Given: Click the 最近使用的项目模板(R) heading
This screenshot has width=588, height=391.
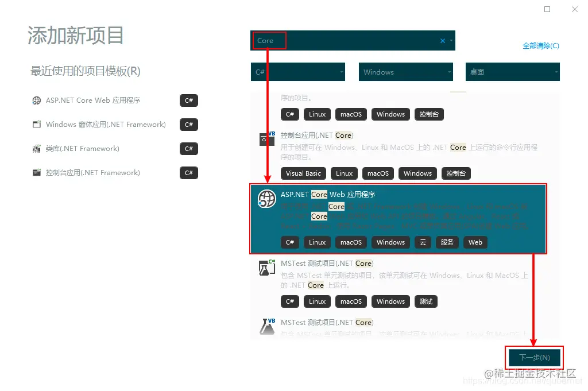Looking at the screenshot, I should pos(86,71).
